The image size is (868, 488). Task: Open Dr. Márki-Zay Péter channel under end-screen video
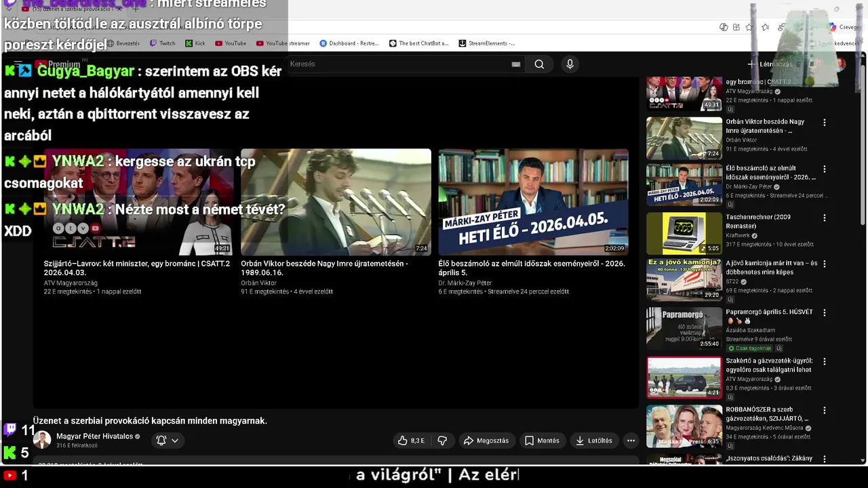click(x=465, y=283)
